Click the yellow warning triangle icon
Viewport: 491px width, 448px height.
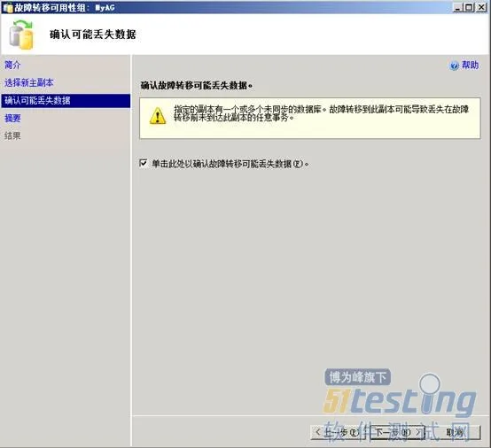click(x=158, y=116)
